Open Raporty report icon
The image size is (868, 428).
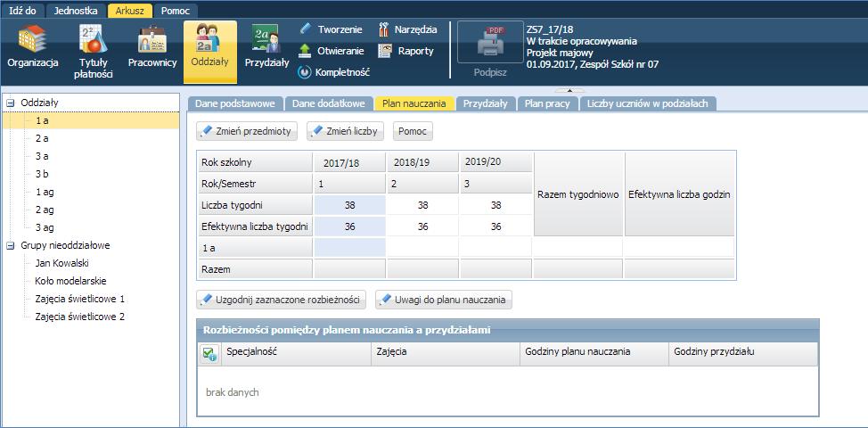(385, 51)
